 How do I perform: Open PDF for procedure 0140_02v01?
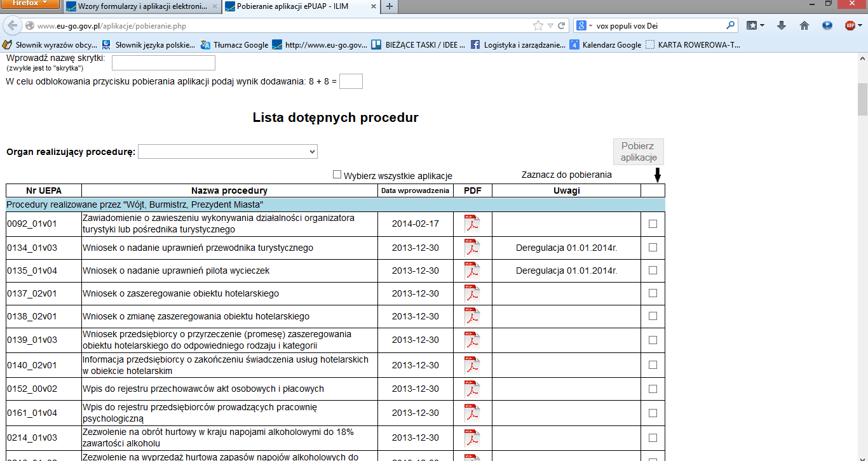click(x=472, y=366)
